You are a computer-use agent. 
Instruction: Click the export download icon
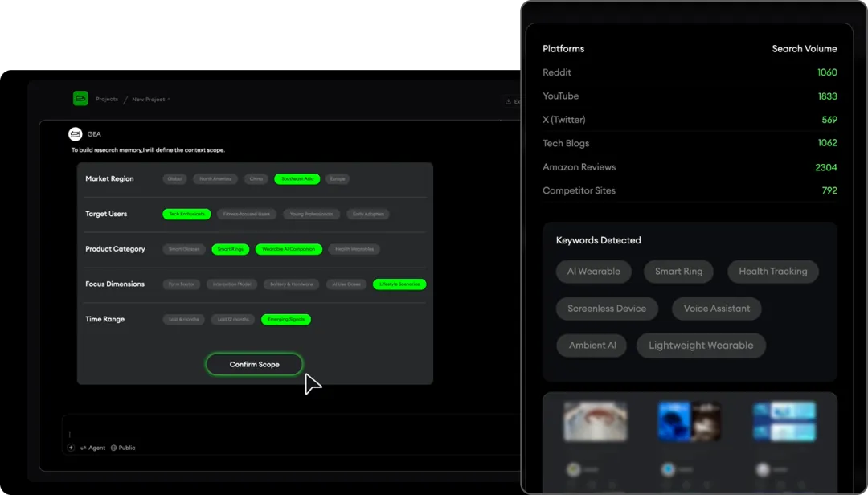point(508,101)
